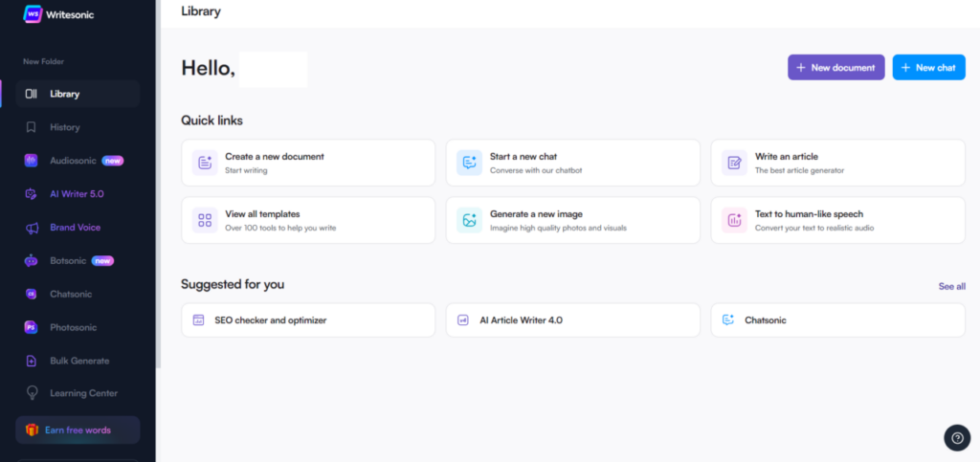Click the History bookmark icon
This screenshot has height=462, width=980.
coord(32,127)
